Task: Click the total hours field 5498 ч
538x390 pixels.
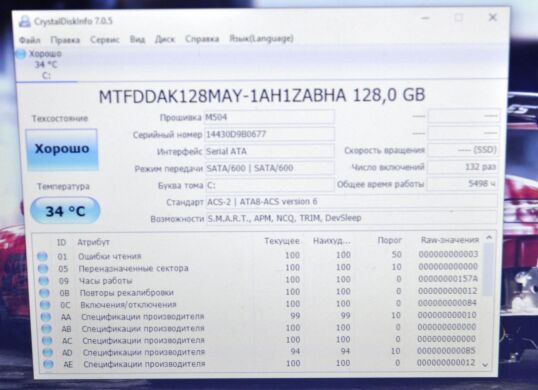Action: point(463,184)
